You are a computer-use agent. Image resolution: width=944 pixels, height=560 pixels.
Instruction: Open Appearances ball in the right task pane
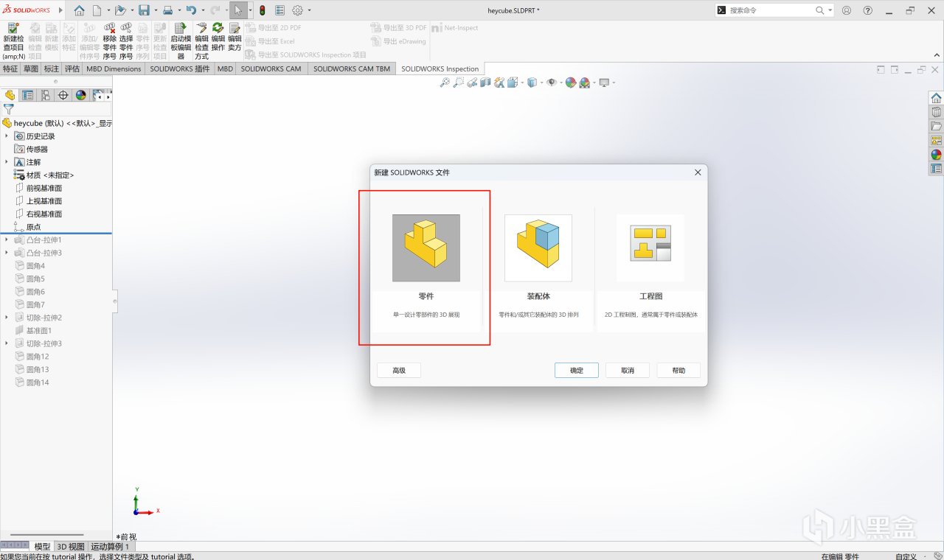pyautogui.click(x=936, y=155)
